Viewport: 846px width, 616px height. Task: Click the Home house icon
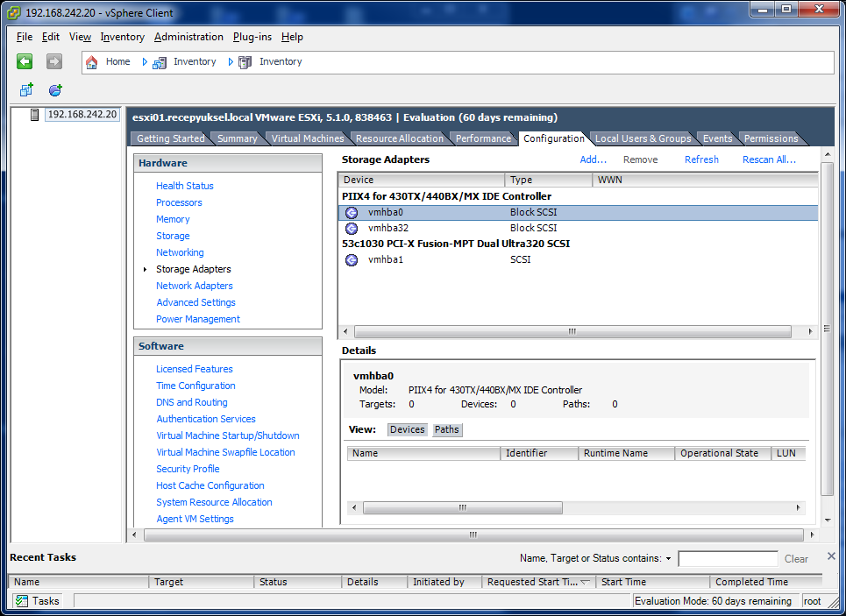tap(92, 62)
